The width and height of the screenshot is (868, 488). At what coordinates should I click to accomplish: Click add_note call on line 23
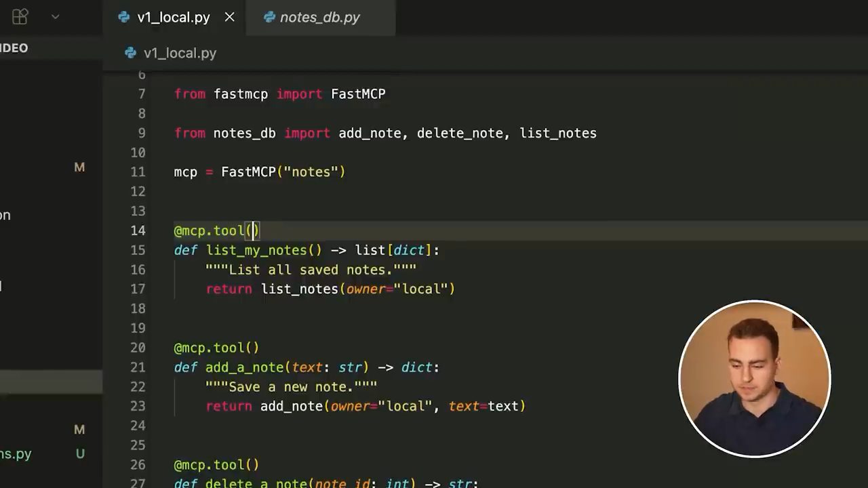click(292, 407)
